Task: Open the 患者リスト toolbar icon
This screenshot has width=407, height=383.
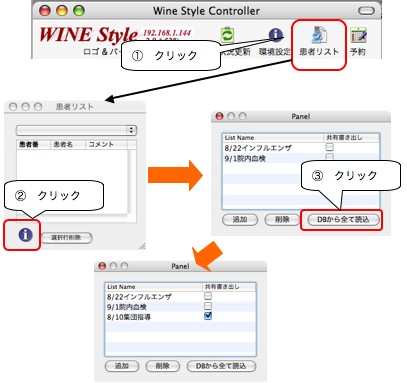Action: pyautogui.click(x=319, y=36)
